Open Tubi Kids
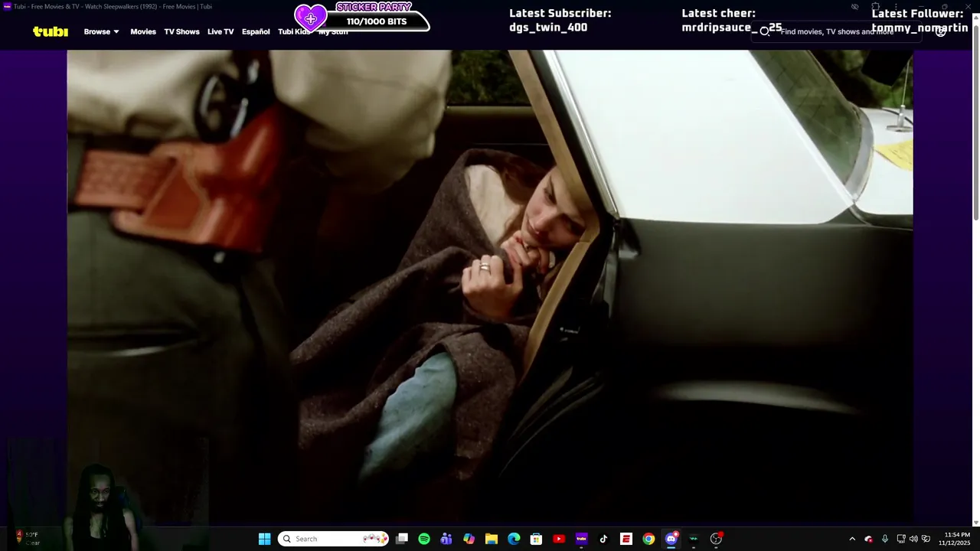Image resolution: width=980 pixels, height=551 pixels. (x=294, y=31)
